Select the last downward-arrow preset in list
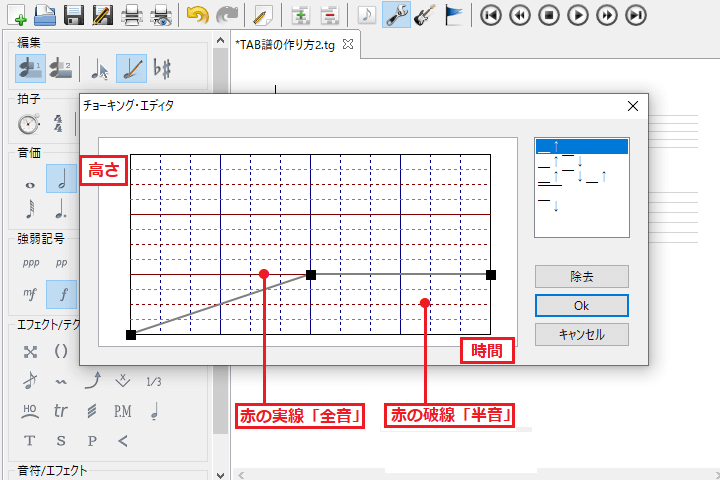 (x=580, y=206)
